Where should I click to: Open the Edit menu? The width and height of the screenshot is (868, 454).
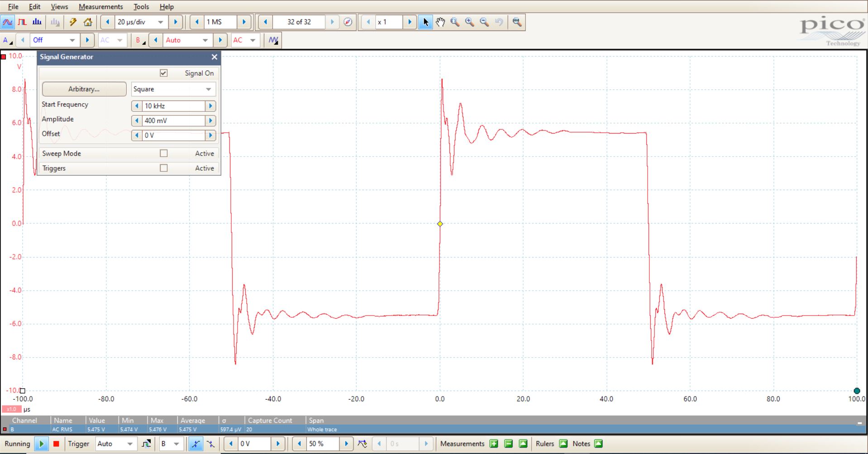coord(34,7)
